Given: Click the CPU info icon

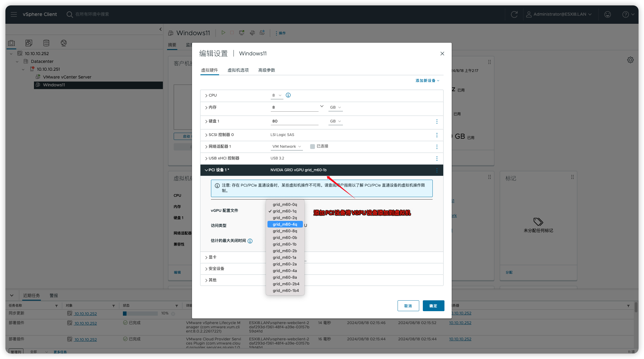Looking at the screenshot, I should point(288,95).
